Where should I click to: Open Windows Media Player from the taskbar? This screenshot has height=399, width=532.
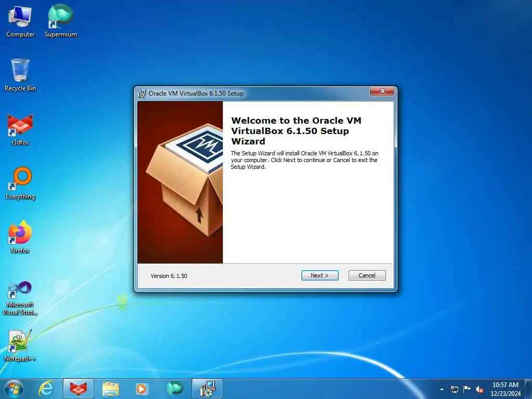(x=141, y=389)
